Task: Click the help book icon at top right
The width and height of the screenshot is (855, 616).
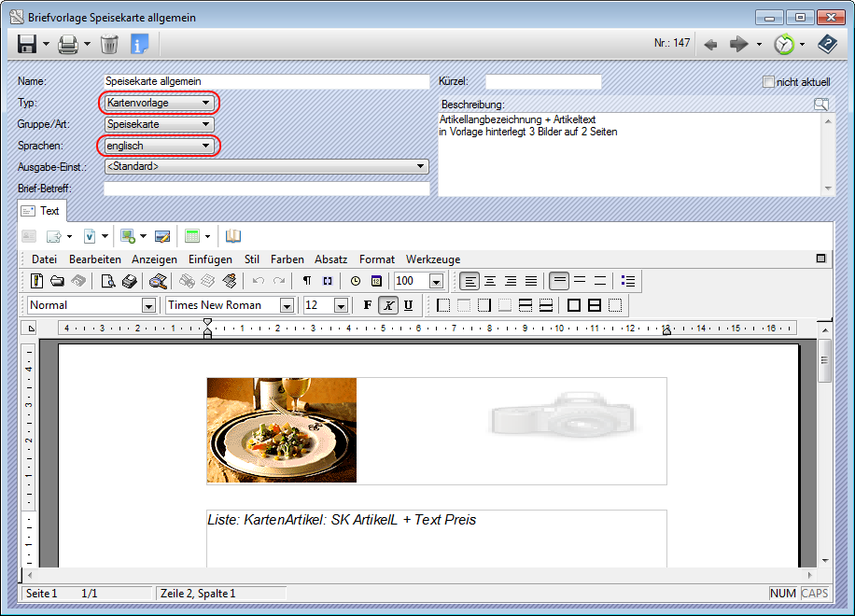Action: pyautogui.click(x=827, y=44)
